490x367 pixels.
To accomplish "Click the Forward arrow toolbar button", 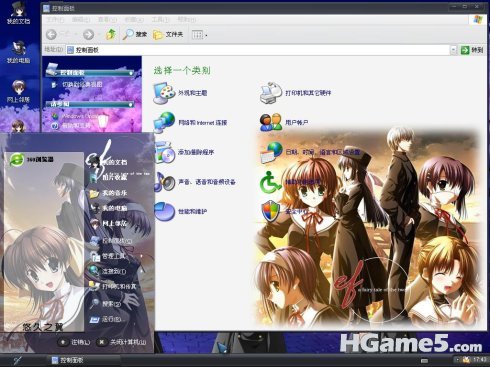I will (x=89, y=34).
